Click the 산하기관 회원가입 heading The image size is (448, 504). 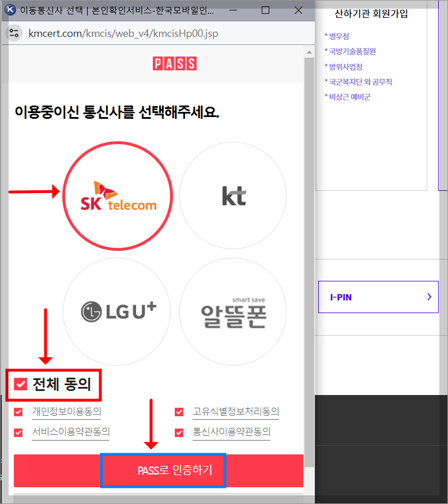[371, 14]
